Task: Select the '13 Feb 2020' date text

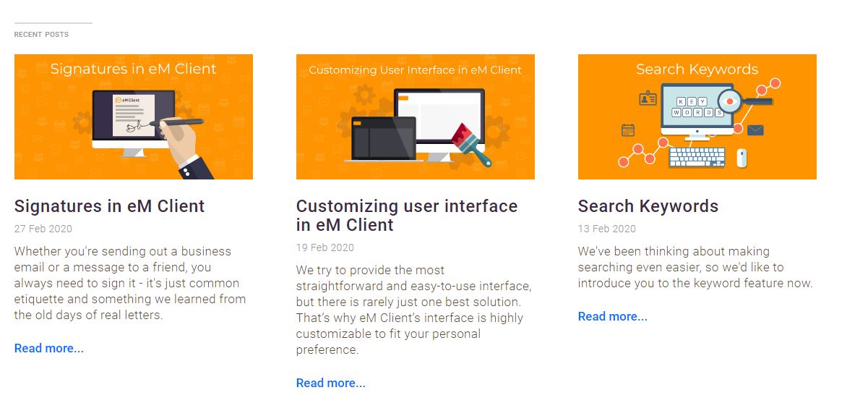Action: point(607,229)
